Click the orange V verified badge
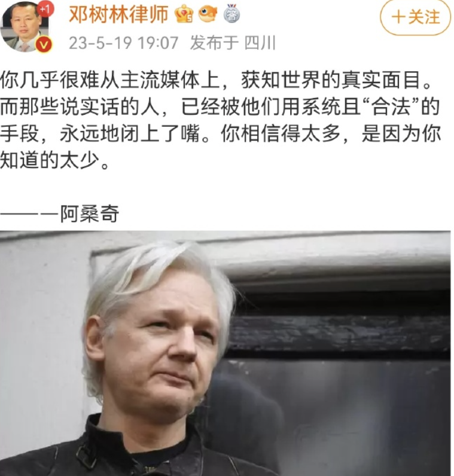 pos(44,45)
